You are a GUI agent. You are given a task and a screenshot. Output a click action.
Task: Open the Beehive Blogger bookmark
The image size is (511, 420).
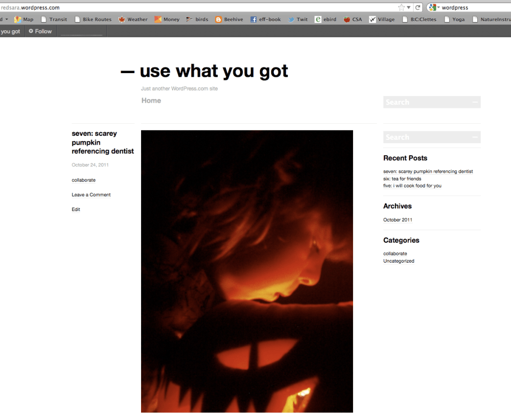click(x=229, y=19)
